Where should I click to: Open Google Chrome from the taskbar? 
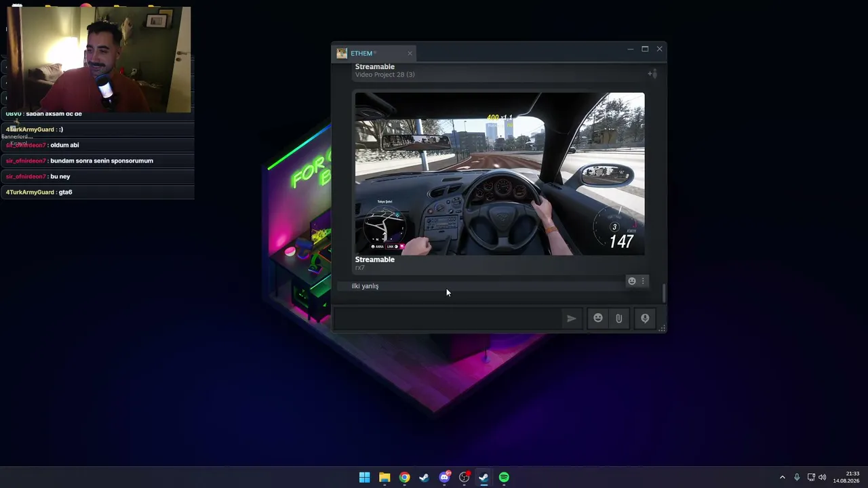point(404,477)
